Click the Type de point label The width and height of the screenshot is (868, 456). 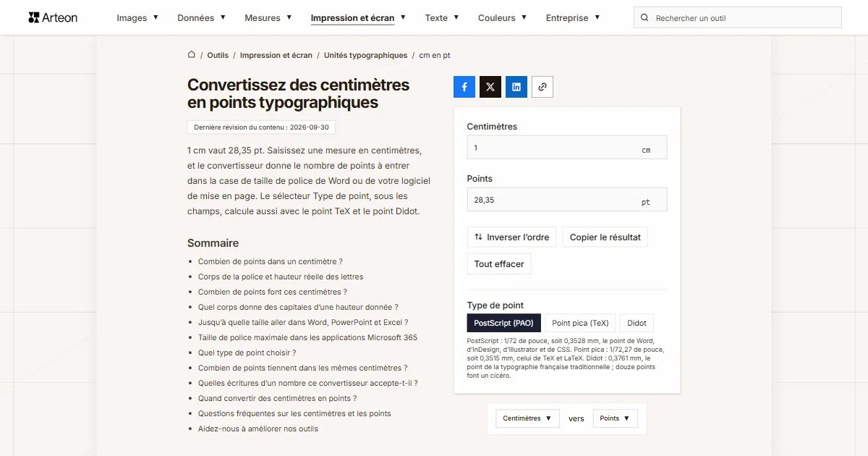click(495, 305)
